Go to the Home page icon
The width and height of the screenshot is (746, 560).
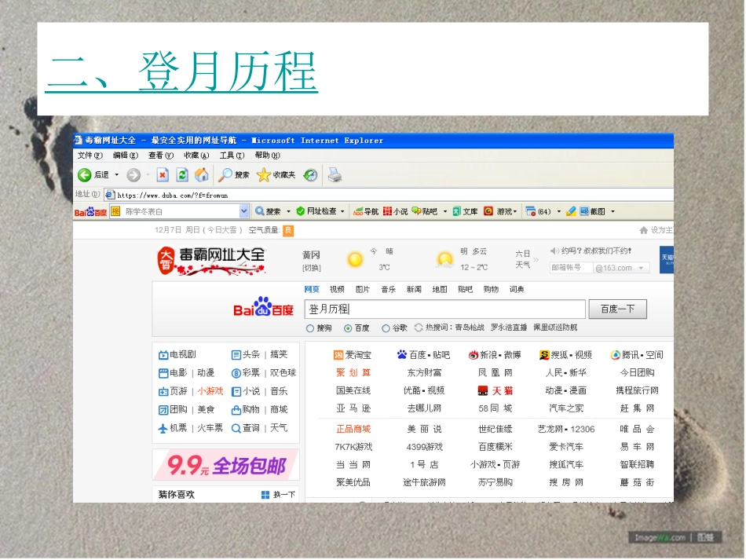tap(202, 175)
